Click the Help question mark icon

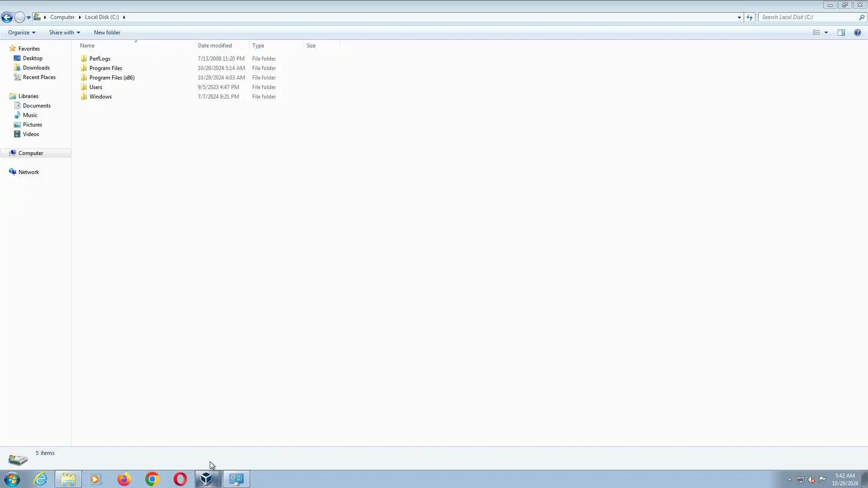857,33
